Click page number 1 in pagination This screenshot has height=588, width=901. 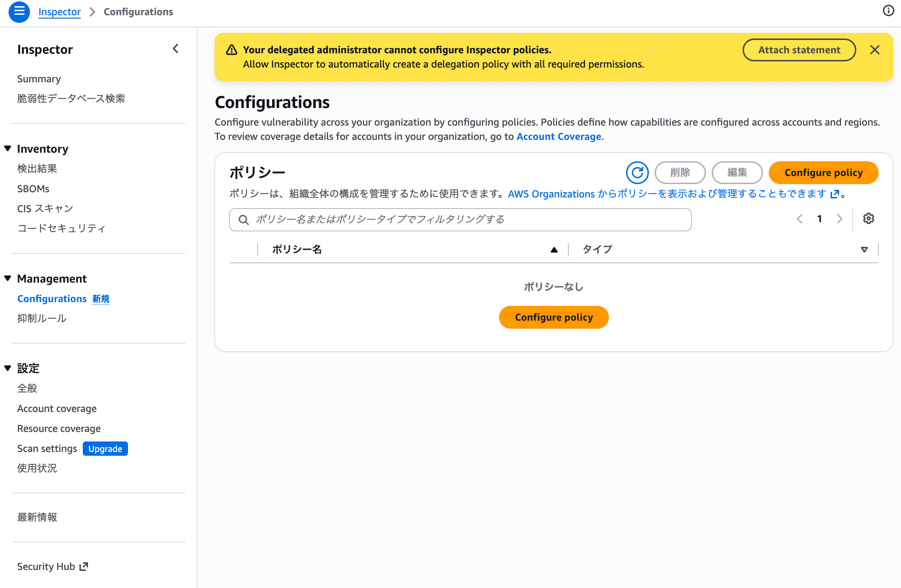820,219
